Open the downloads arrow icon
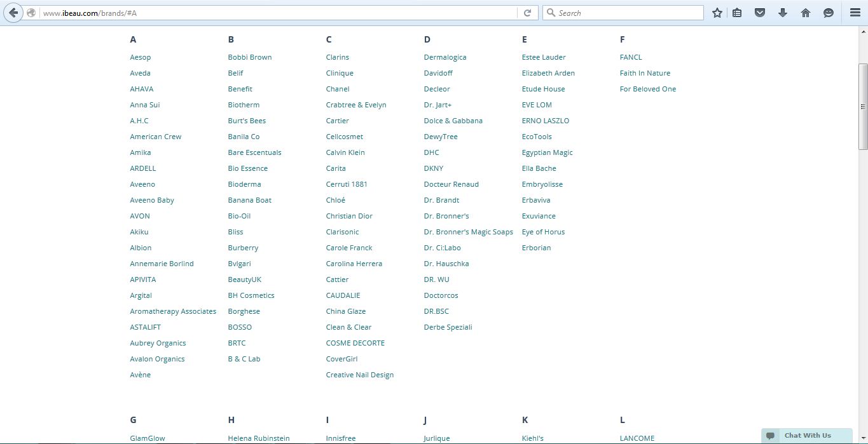The image size is (868, 444). tap(783, 13)
